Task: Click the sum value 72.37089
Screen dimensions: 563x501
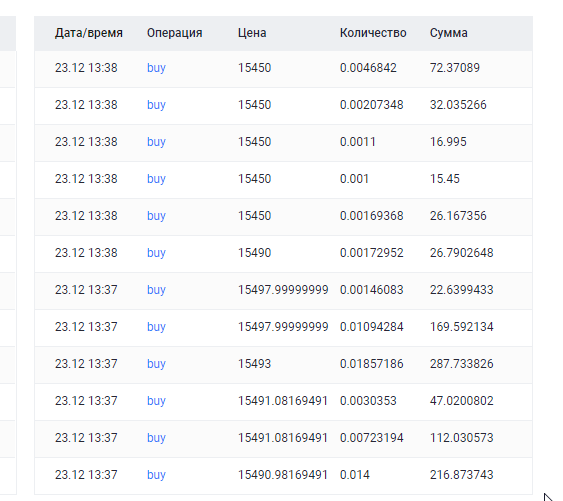Action: [455, 68]
